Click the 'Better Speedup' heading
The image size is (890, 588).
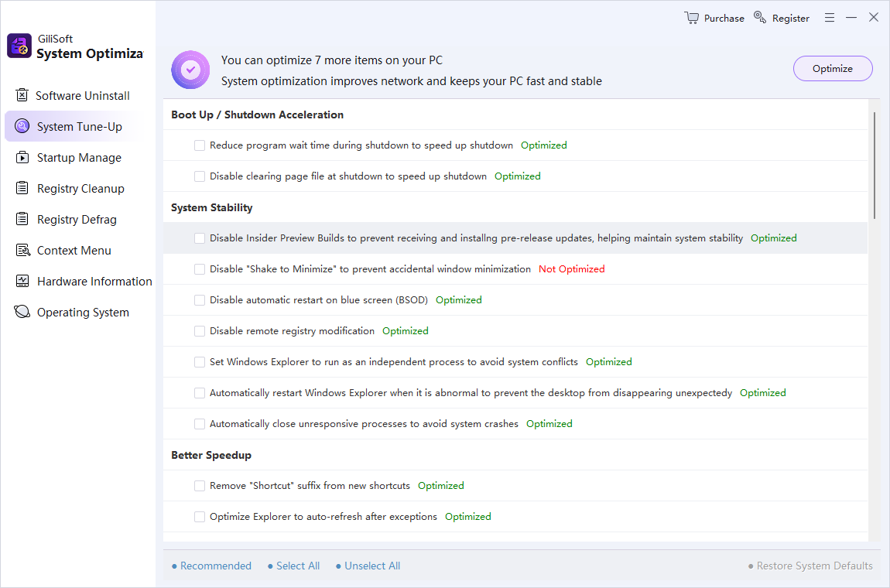(211, 455)
